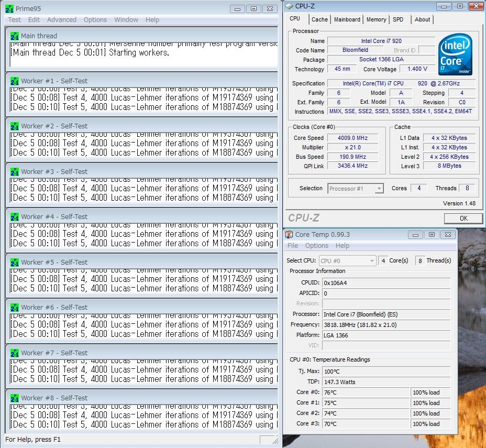Click the Worker #6 Self-Test title bar
The image size is (486, 448).
click(x=141, y=308)
